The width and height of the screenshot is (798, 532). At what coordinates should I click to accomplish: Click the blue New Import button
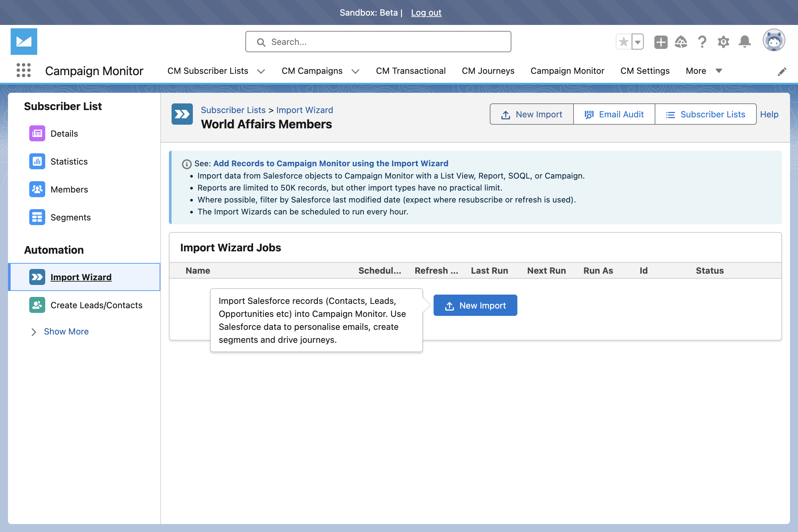click(475, 305)
